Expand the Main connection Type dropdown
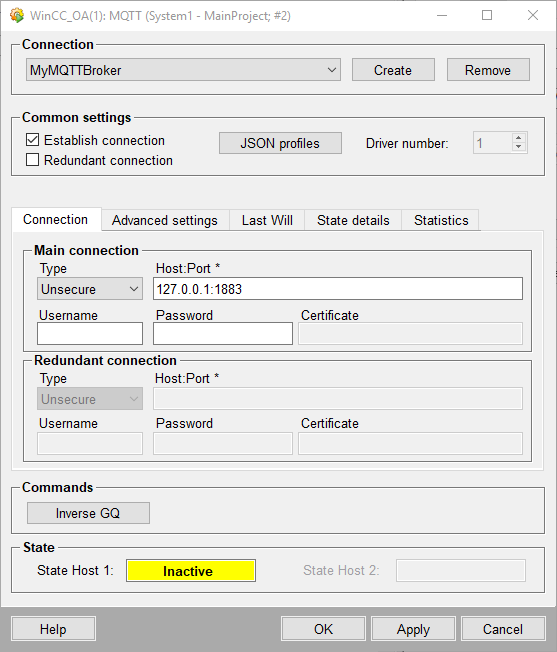 90,289
